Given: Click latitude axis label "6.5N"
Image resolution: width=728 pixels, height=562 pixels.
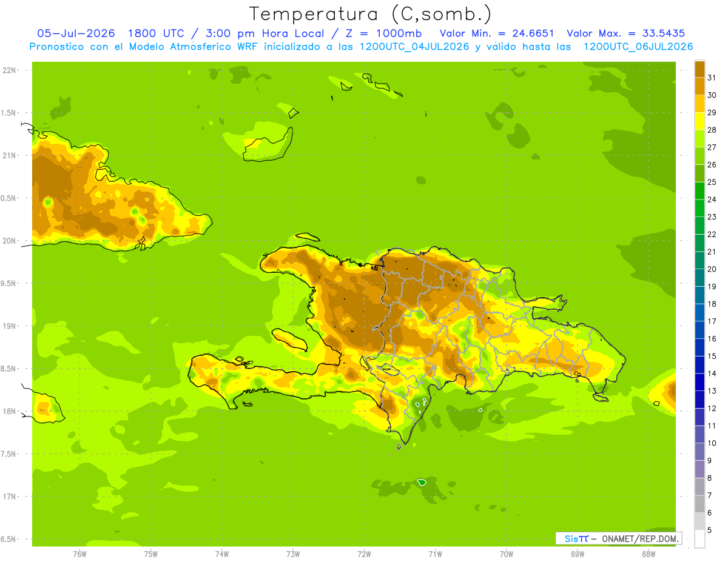Looking at the screenshot, I should pyautogui.click(x=8, y=539).
